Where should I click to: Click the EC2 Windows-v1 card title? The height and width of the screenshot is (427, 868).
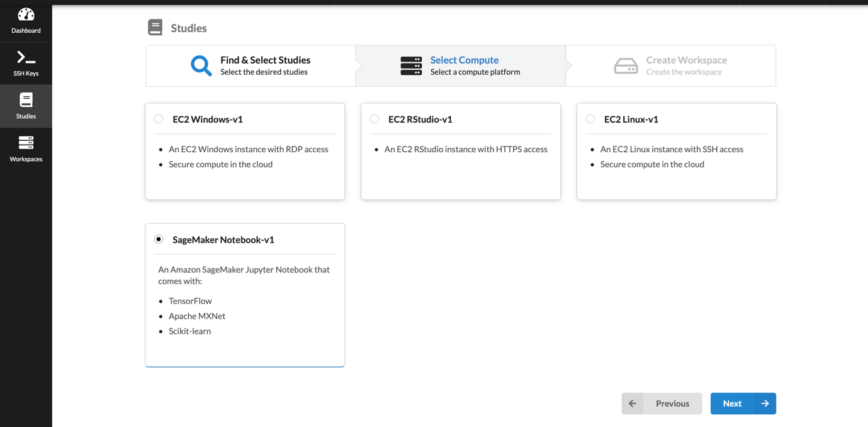(208, 119)
